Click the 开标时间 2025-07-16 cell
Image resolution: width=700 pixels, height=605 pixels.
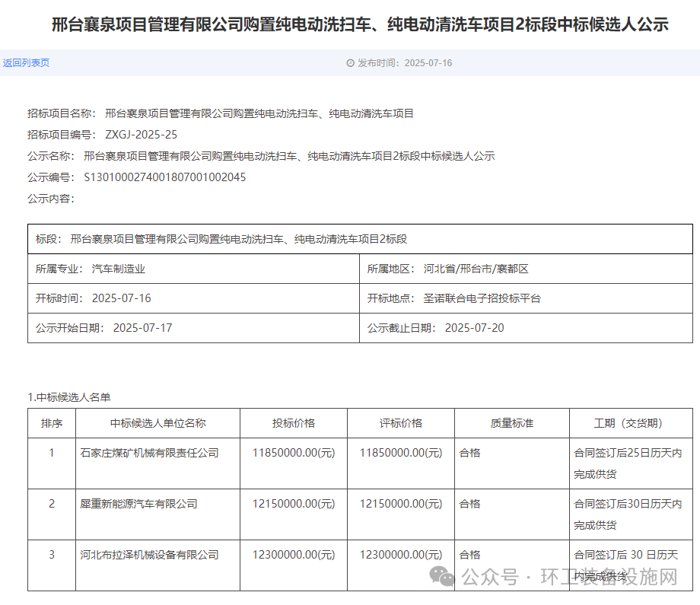point(194,298)
